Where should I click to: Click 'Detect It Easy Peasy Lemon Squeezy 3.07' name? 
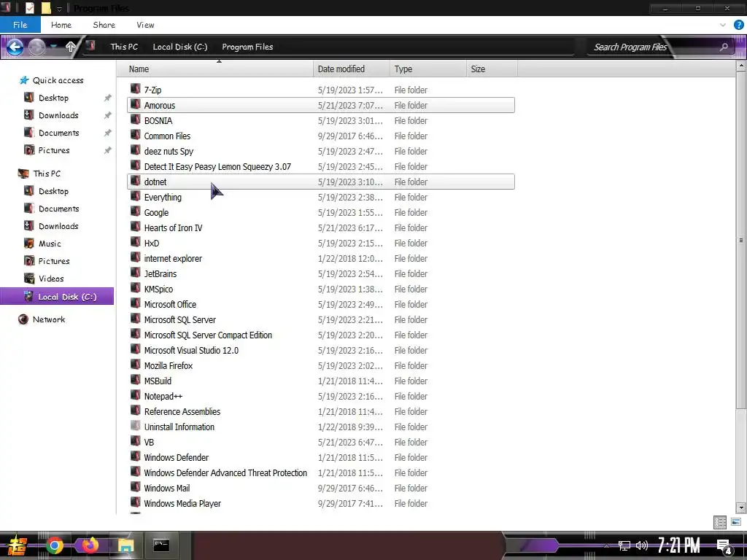[x=217, y=167]
